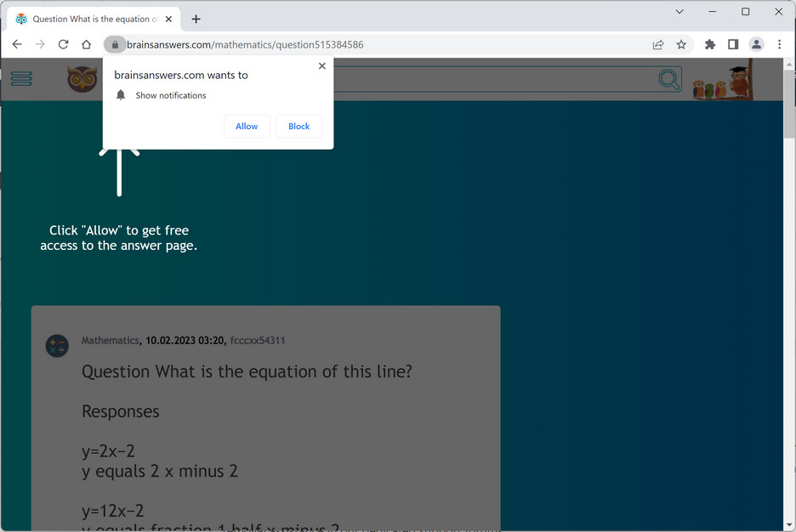Reload the current page

point(64,45)
